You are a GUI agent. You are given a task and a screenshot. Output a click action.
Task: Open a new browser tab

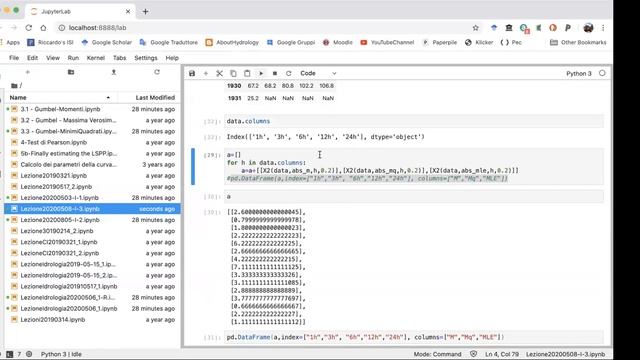coord(145,11)
